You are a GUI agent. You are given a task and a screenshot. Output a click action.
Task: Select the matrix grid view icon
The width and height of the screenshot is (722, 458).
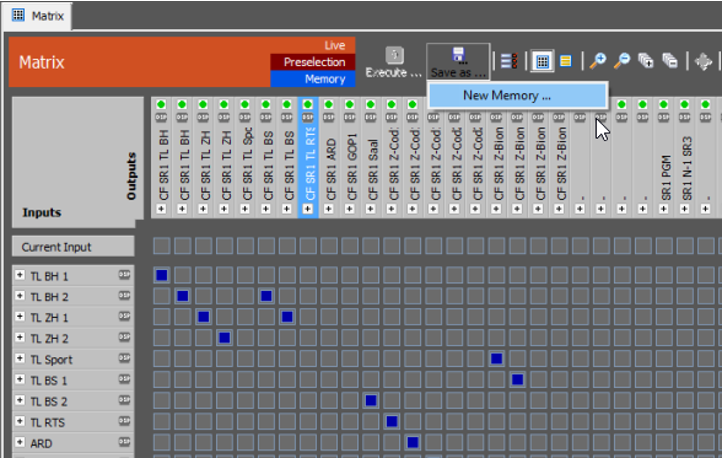point(542,61)
